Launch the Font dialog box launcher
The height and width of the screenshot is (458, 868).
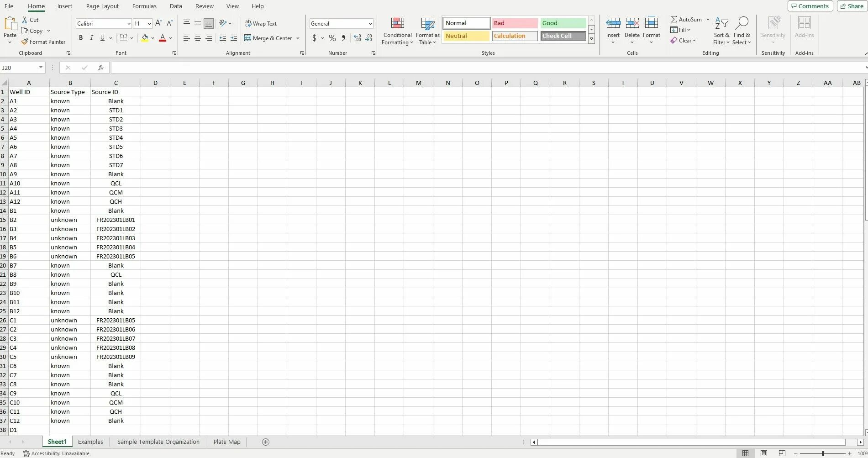[174, 53]
